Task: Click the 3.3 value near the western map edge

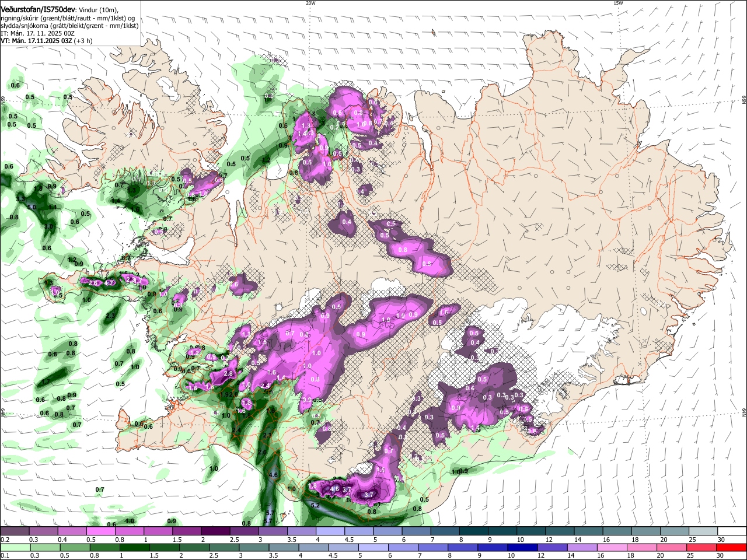Action: pyautogui.click(x=20, y=199)
